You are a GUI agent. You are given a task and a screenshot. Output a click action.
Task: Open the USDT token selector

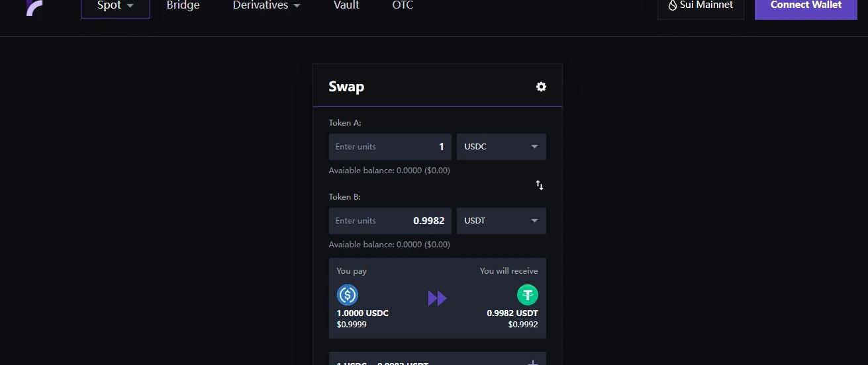(501, 221)
